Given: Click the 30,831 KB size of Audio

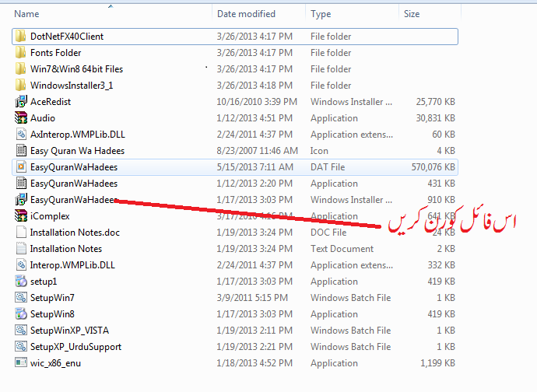Looking at the screenshot, I should click(435, 117).
